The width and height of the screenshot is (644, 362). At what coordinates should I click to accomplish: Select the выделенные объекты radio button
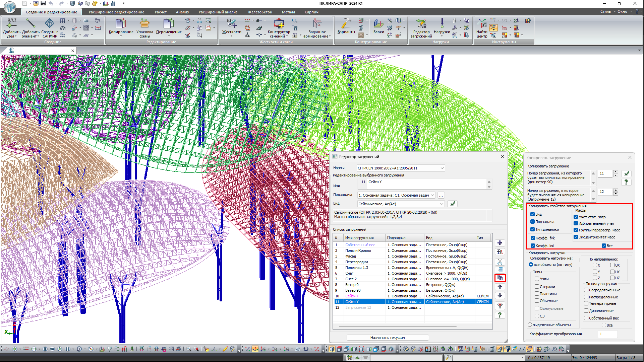coord(530,325)
